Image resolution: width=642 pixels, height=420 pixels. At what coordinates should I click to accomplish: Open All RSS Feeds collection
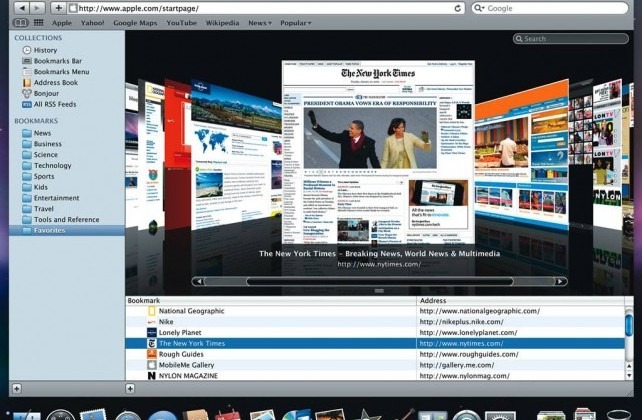(55, 104)
